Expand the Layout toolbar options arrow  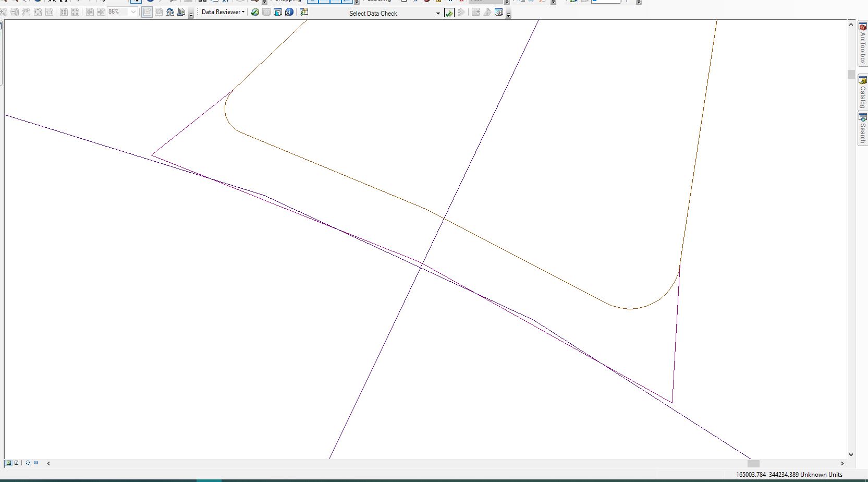tap(191, 14)
